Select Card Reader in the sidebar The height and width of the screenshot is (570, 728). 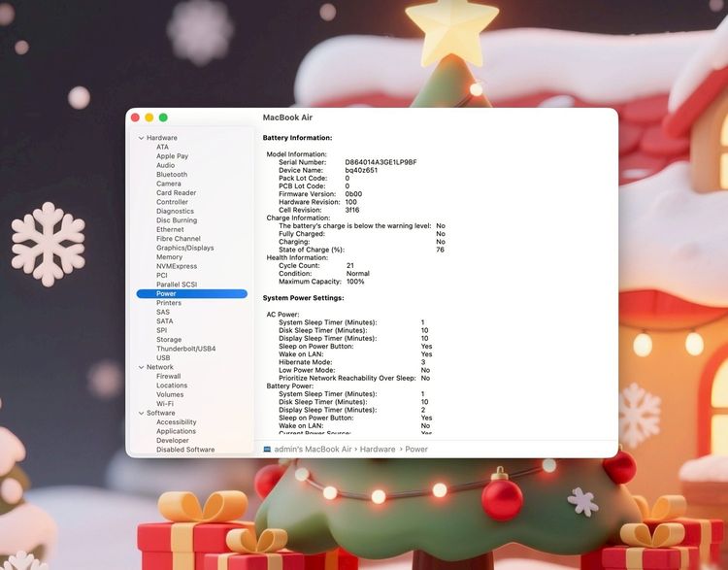pyautogui.click(x=176, y=193)
